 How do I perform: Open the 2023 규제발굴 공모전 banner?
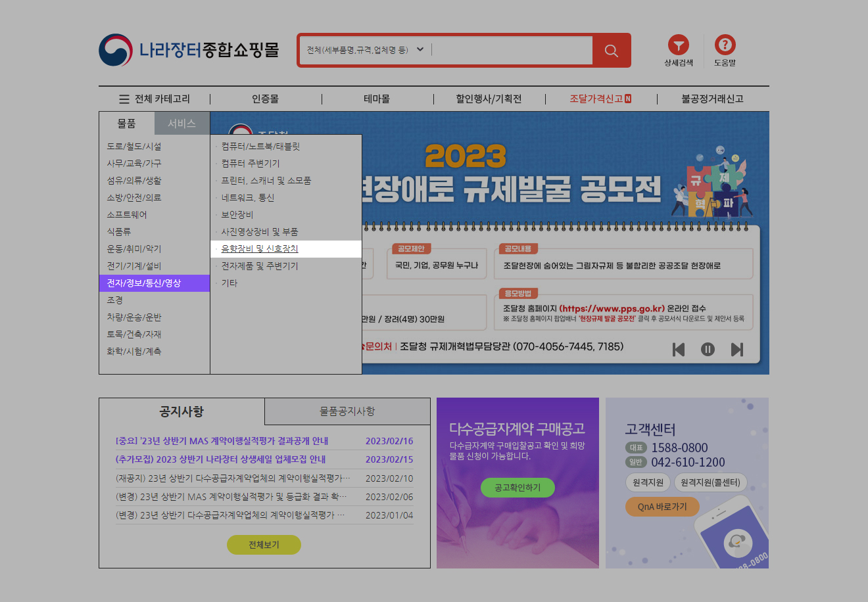click(566, 243)
